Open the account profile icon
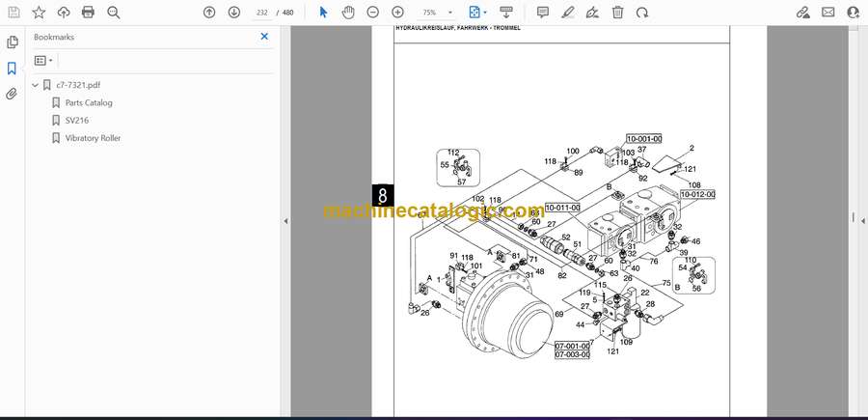 tap(854, 13)
